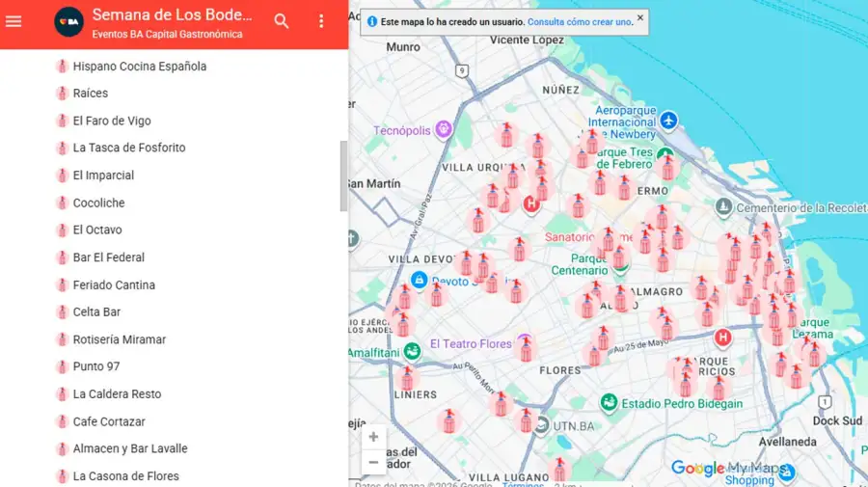Viewport: 868px width, 487px height.
Task: Click the red hospital H pin near Villa Urquiza
Action: (530, 204)
